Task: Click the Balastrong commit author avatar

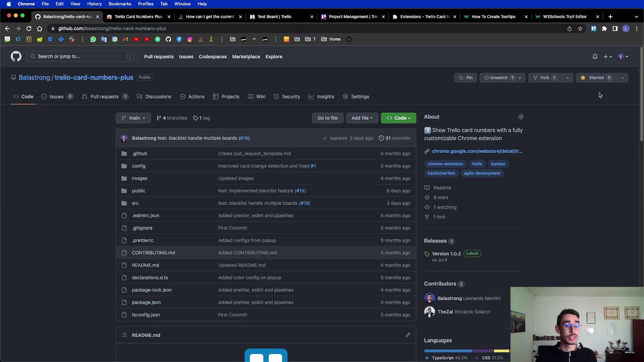Action: point(124,138)
